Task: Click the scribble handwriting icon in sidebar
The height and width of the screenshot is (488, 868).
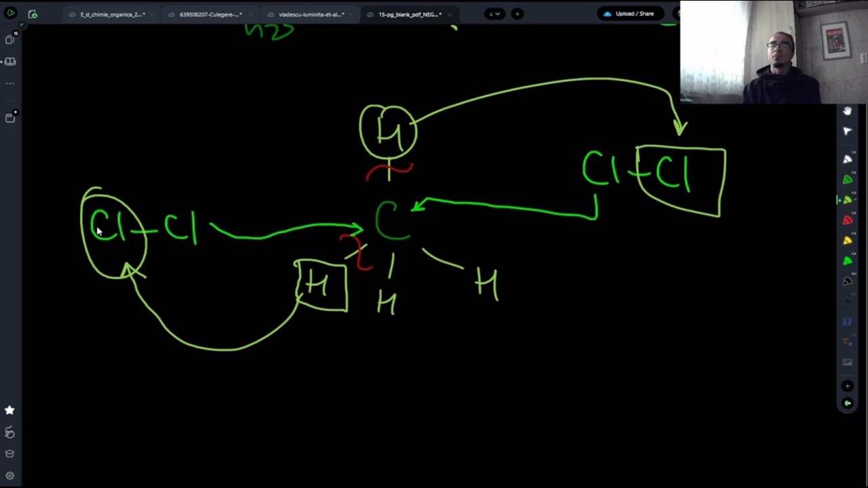Action: point(9,432)
